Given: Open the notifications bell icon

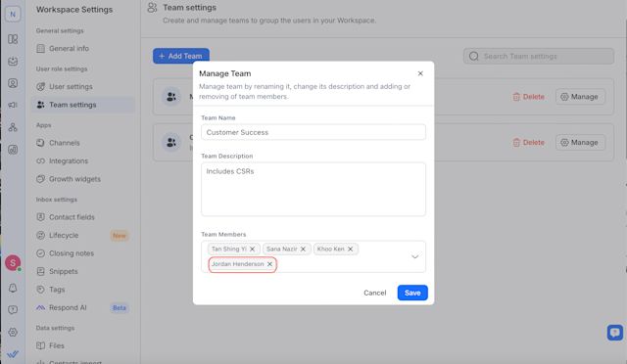Looking at the screenshot, I should tap(13, 288).
